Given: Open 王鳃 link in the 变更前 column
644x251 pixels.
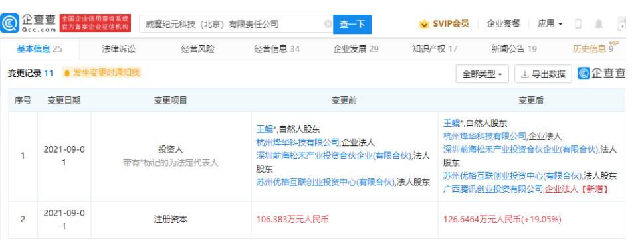Looking at the screenshot, I should (265, 130).
